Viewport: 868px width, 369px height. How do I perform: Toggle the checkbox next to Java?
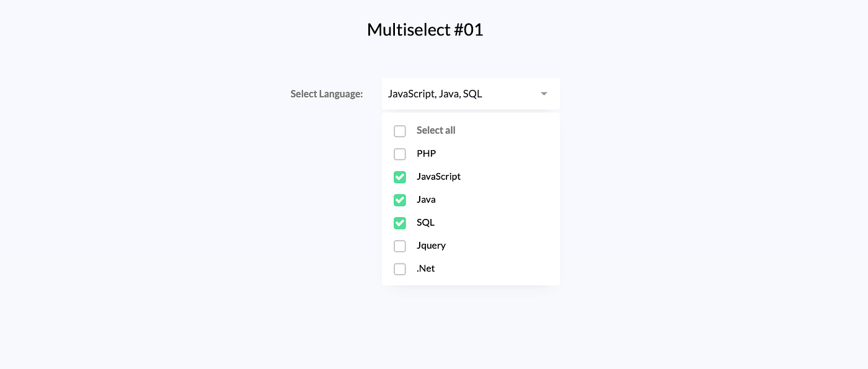point(399,200)
